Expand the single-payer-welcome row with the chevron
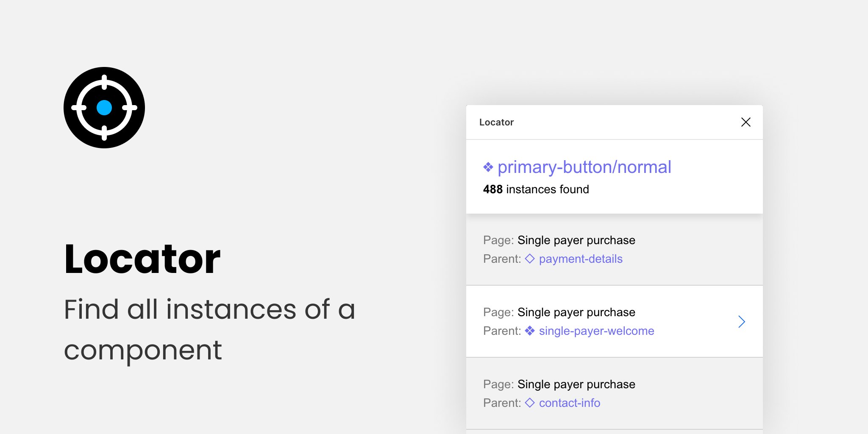This screenshot has width=868, height=434. coord(741,322)
